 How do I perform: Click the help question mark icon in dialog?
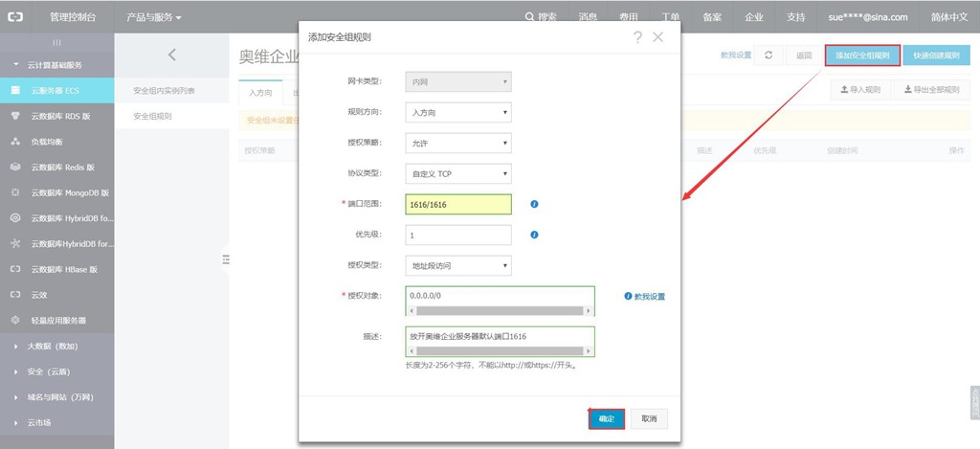637,37
